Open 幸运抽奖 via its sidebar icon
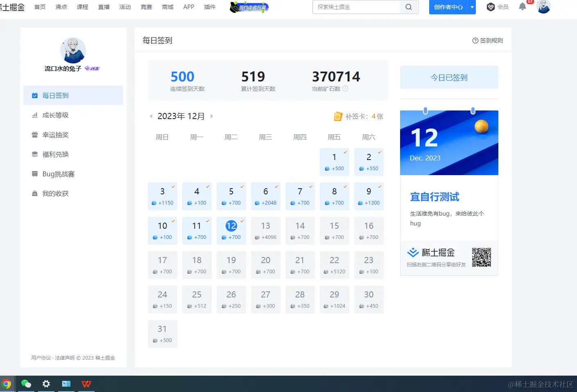 tap(35, 135)
